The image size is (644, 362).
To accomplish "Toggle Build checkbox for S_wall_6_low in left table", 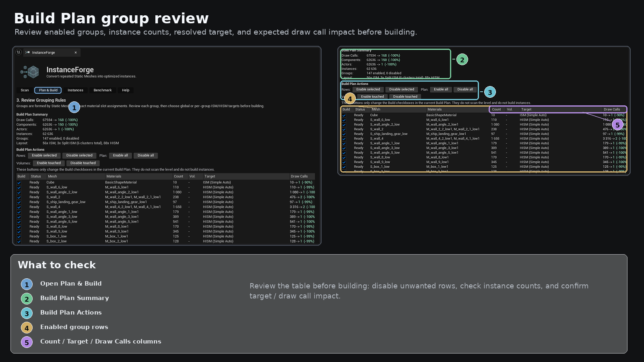I will tap(19, 187).
